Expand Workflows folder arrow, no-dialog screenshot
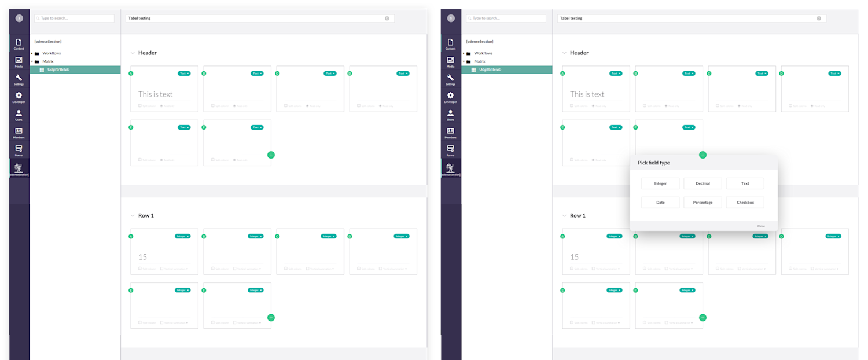 32,53
